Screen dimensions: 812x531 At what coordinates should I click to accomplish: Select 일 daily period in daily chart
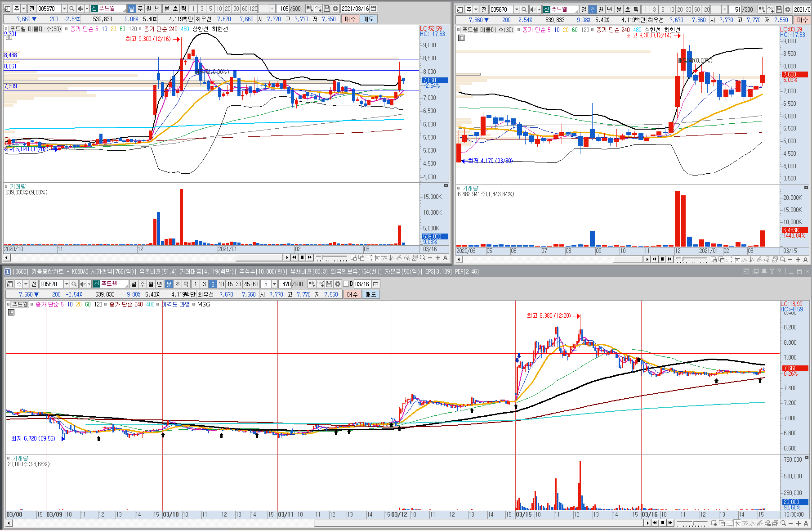[132, 9]
